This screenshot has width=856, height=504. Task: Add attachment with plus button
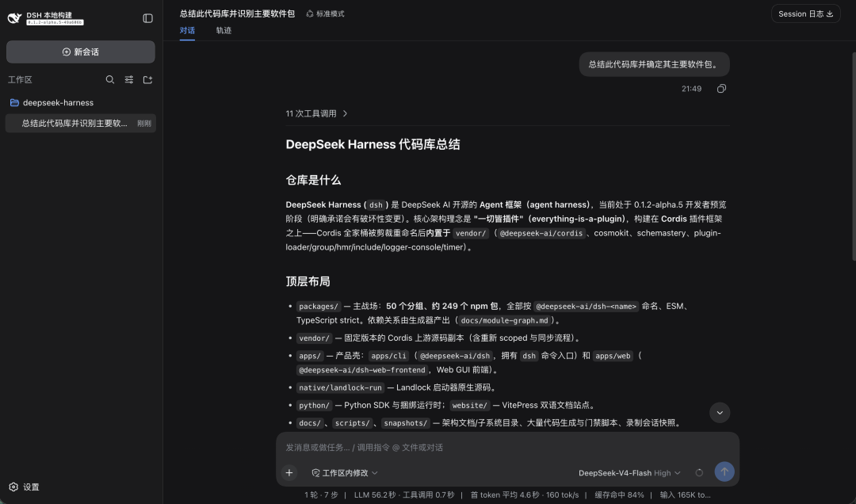point(289,473)
